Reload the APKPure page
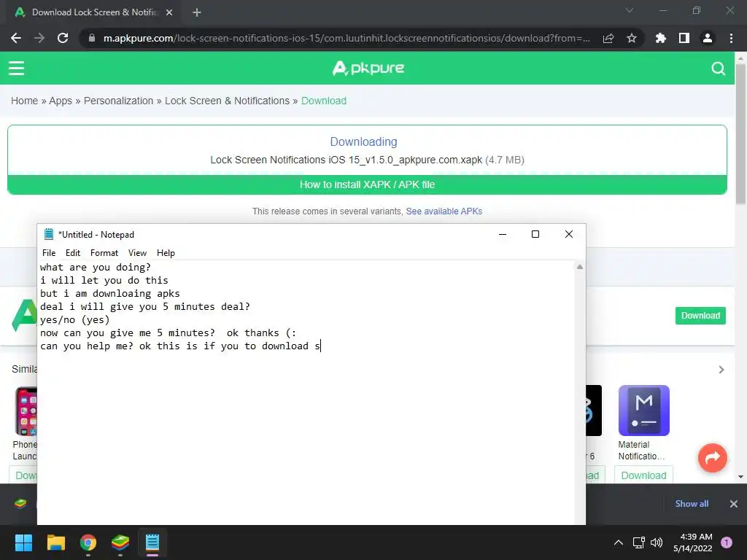The height and width of the screenshot is (560, 747). (63, 38)
